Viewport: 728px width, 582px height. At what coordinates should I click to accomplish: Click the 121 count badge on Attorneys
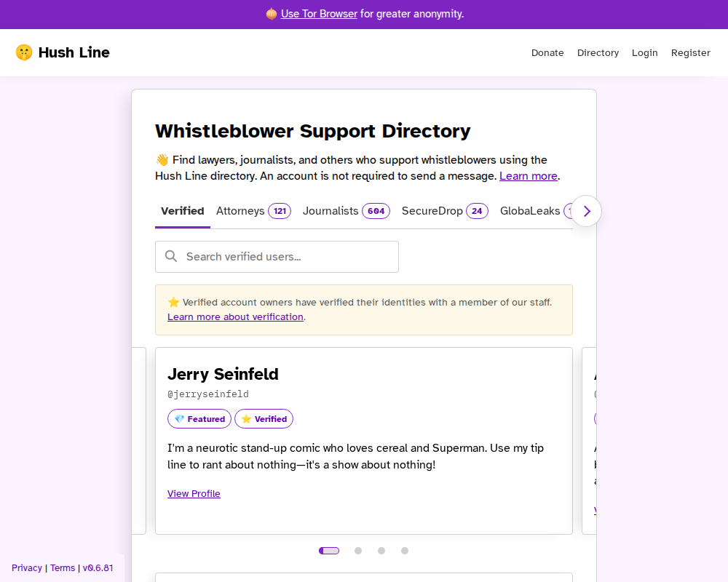tap(280, 211)
